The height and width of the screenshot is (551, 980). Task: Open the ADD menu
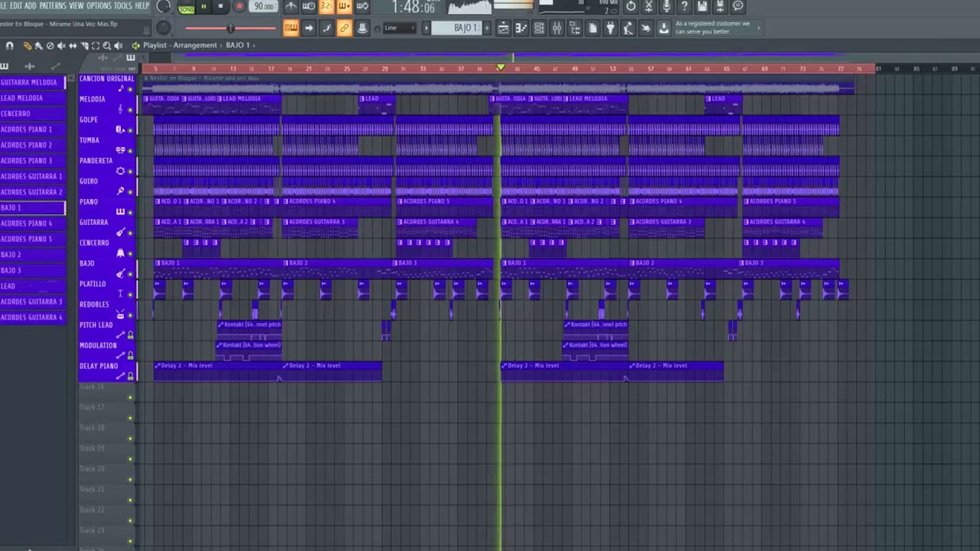(x=31, y=5)
